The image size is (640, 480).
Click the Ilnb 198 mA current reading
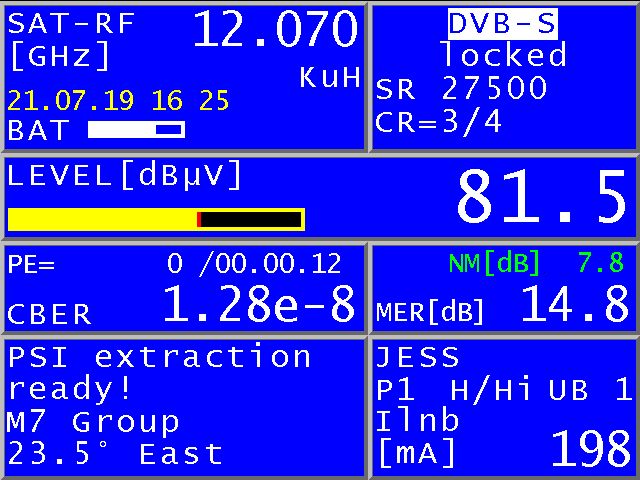[590, 451]
